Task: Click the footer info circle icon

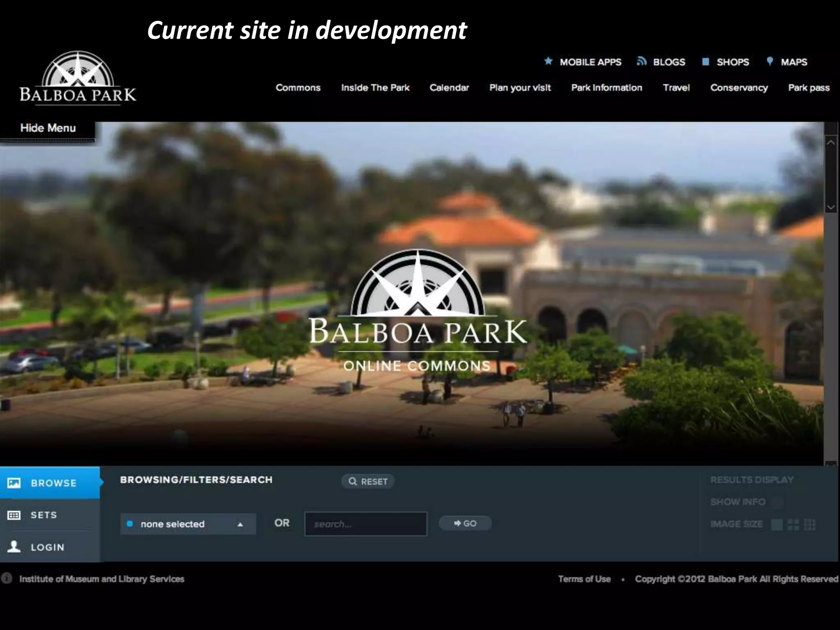Action: pos(6,579)
